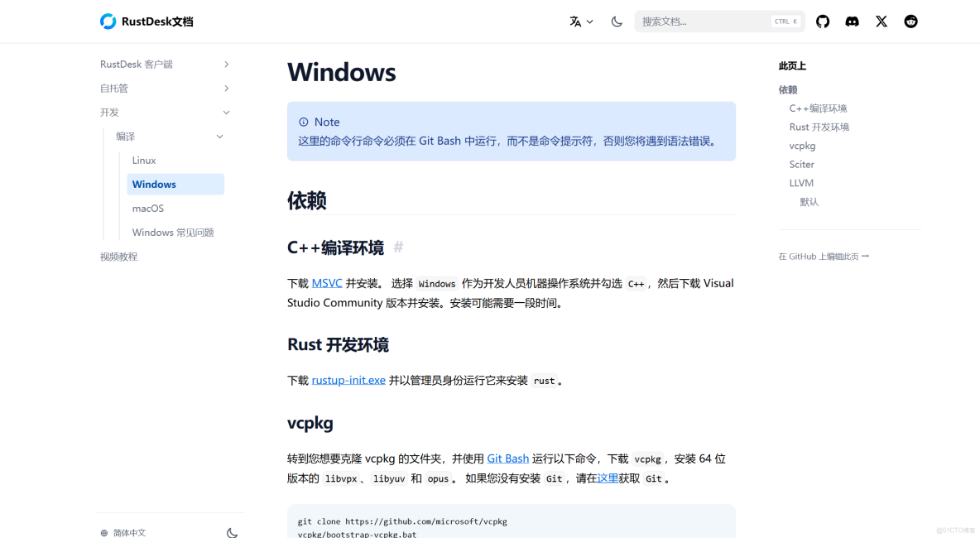Click 在 GitHub 上编辑此页 link

[824, 256]
